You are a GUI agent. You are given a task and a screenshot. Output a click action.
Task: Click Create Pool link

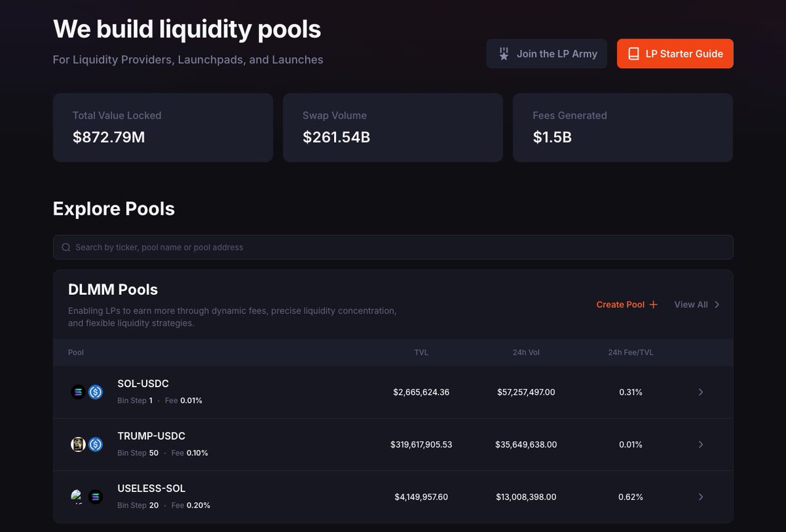[x=620, y=305]
